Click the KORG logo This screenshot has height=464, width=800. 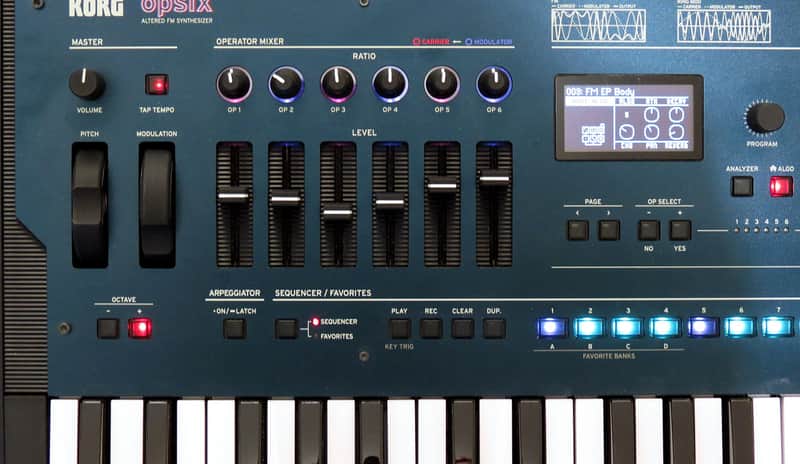tap(96, 8)
